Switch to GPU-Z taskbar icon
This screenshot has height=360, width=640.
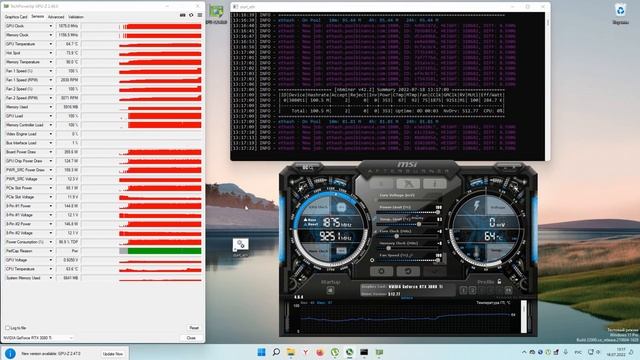(x=379, y=352)
